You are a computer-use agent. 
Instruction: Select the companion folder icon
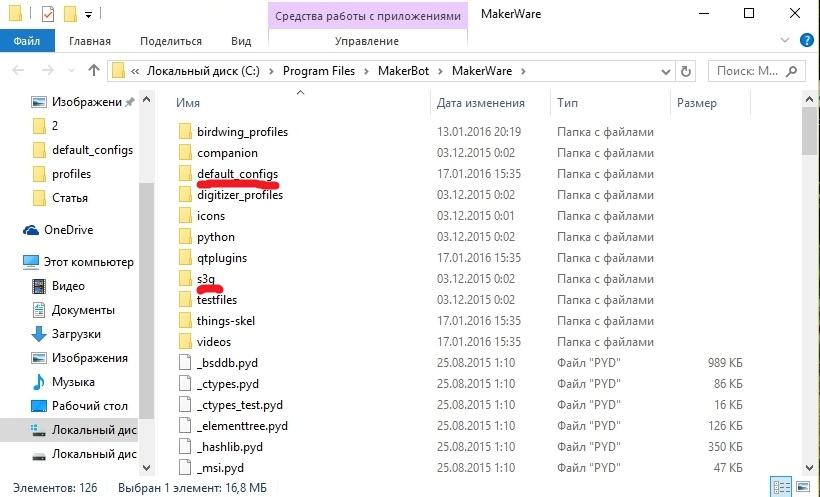(185, 153)
